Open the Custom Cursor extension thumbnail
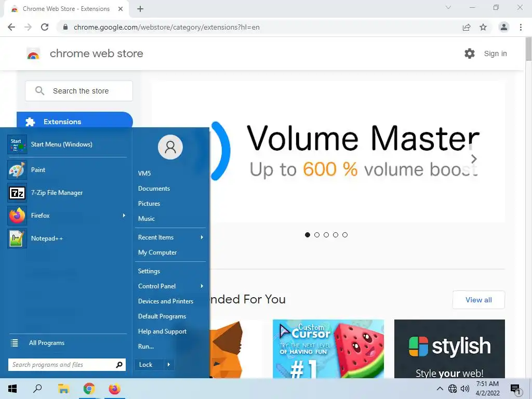Image resolution: width=532 pixels, height=399 pixels. (328, 349)
